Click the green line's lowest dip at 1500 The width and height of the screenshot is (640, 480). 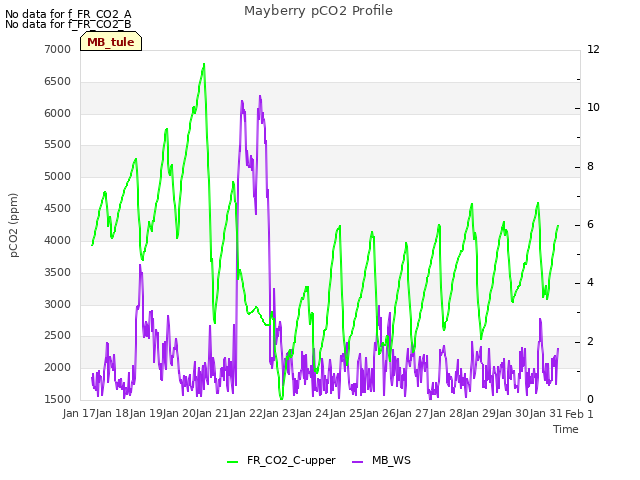(x=281, y=398)
